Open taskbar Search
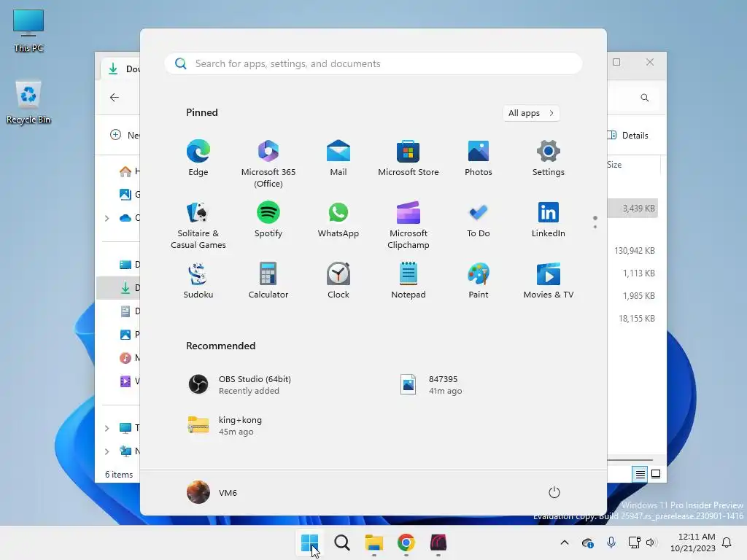This screenshot has height=560, width=747. click(342, 542)
